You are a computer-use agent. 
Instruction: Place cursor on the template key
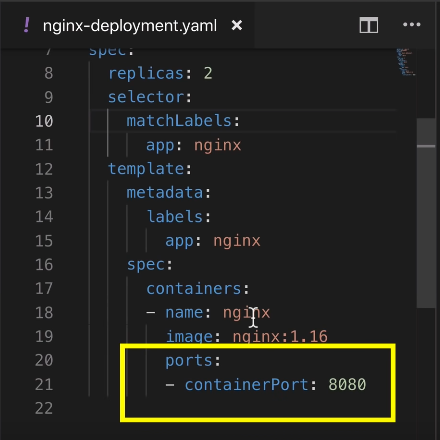147,169
